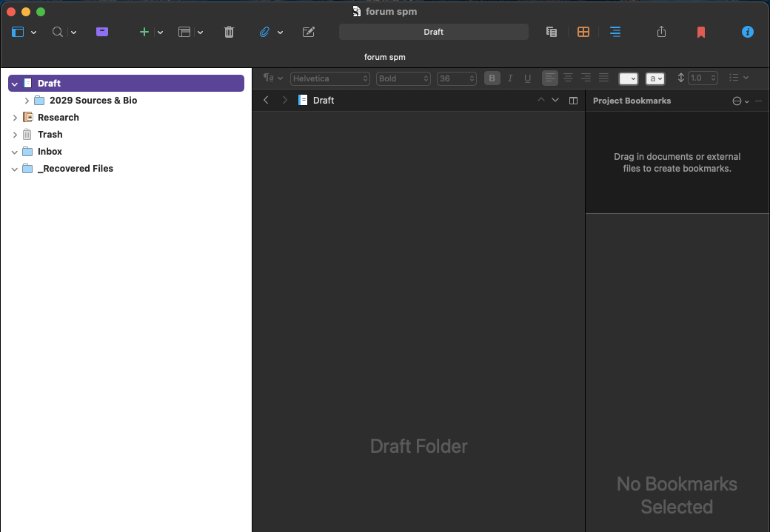Open the Helvetica font family dropdown
Screen dimensions: 770x532
point(330,78)
